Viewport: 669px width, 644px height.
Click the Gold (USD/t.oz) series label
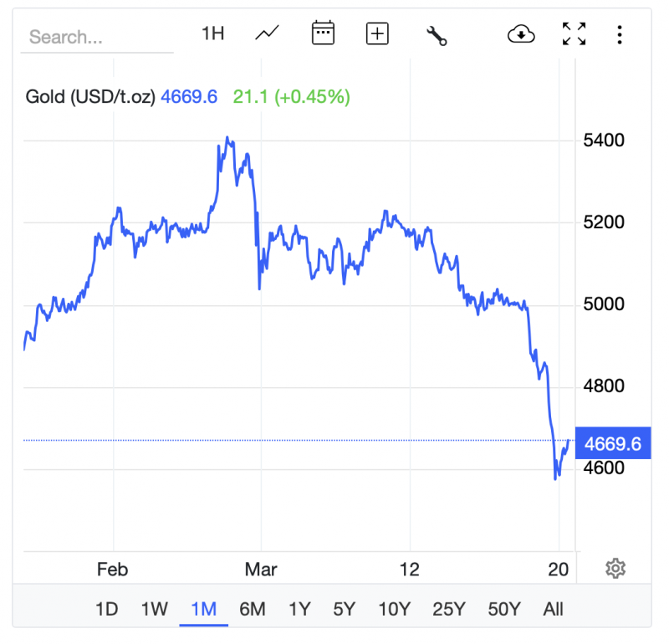click(90, 96)
